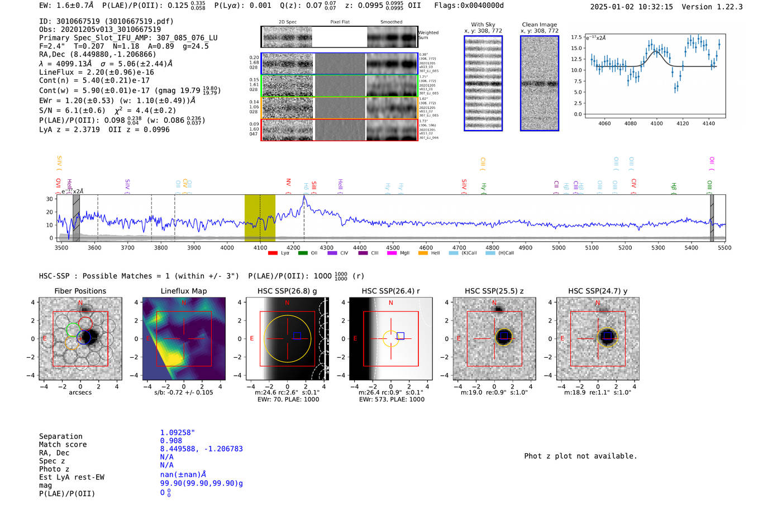Open the HSC SSP(26.8) g cutout

287,339
